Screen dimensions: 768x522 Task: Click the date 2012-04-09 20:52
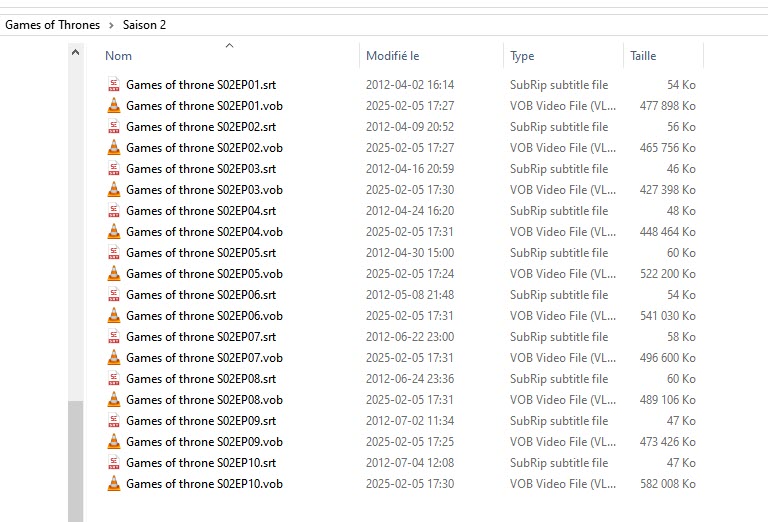[x=410, y=127]
